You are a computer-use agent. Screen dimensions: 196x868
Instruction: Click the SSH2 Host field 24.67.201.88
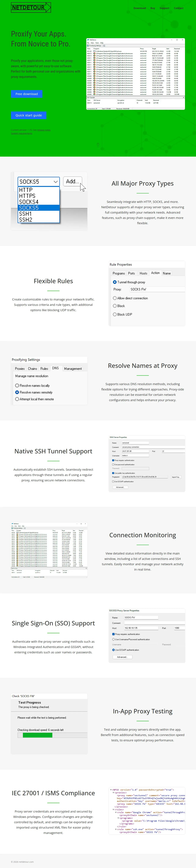click(135, 451)
